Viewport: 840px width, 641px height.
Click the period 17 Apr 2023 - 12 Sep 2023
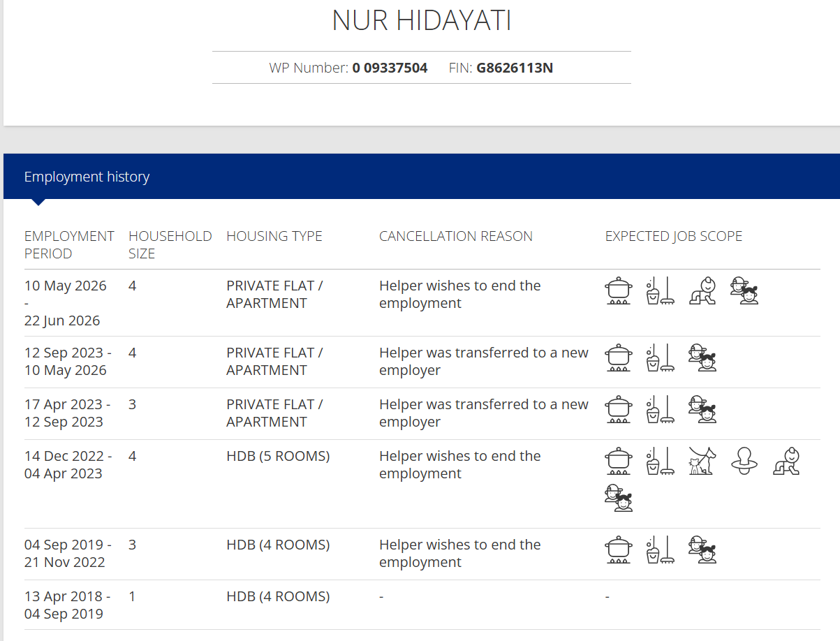[68, 413]
